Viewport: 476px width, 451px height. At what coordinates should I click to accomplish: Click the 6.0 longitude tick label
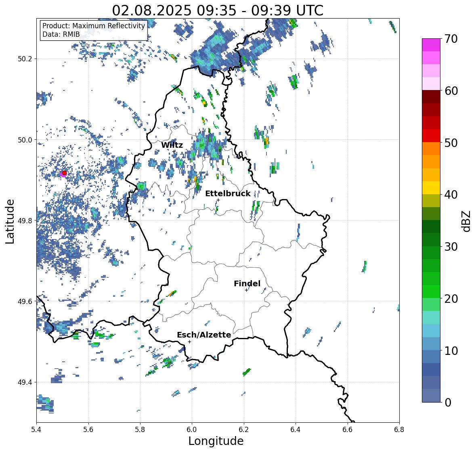[192, 430]
